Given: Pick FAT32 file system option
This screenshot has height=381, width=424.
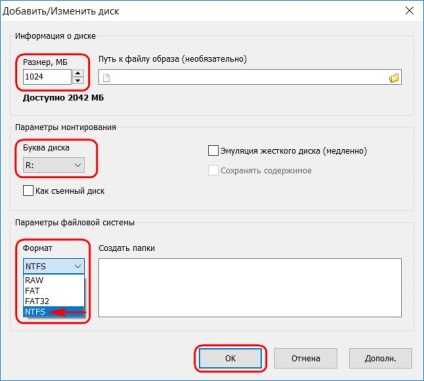Looking at the screenshot, I should click(54, 301).
